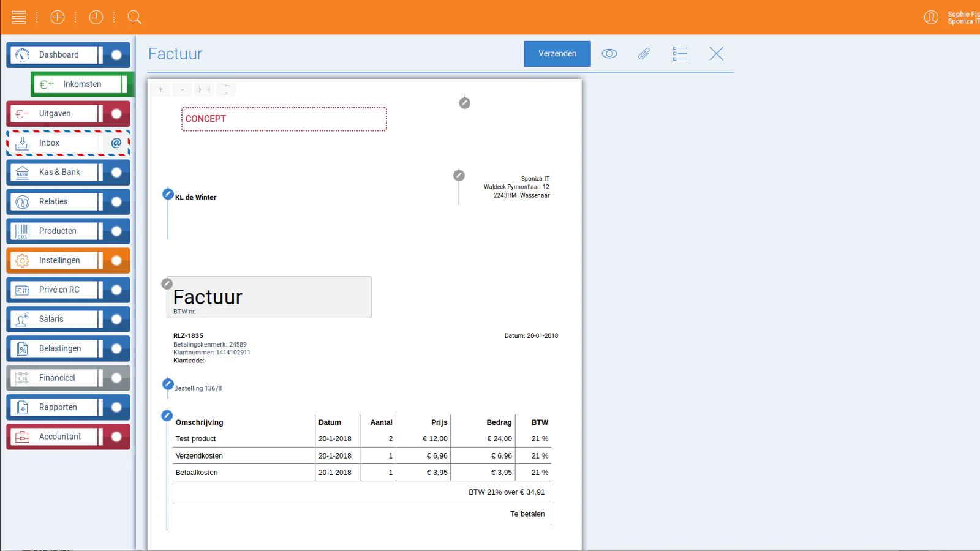Click the plus circle add icon
Viewport: 980px width, 551px height.
coord(58,18)
